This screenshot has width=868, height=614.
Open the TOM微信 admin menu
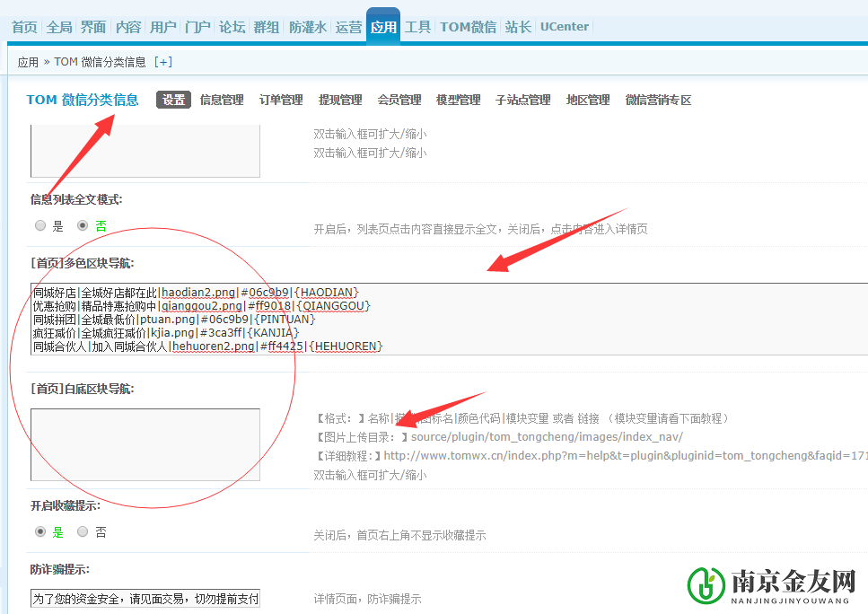coord(467,27)
